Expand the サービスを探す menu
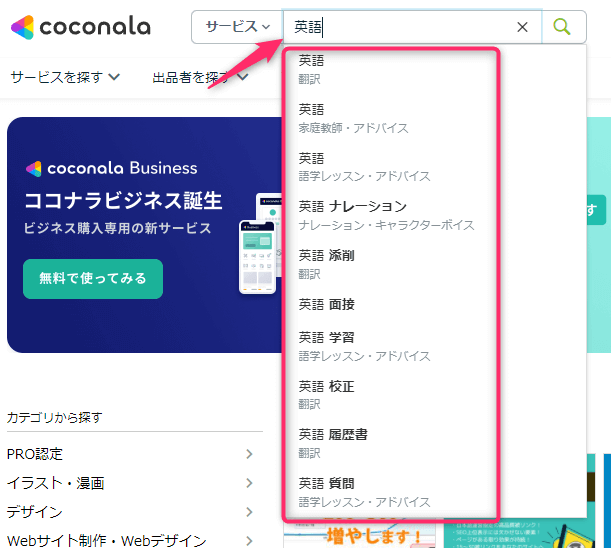 tap(65, 77)
